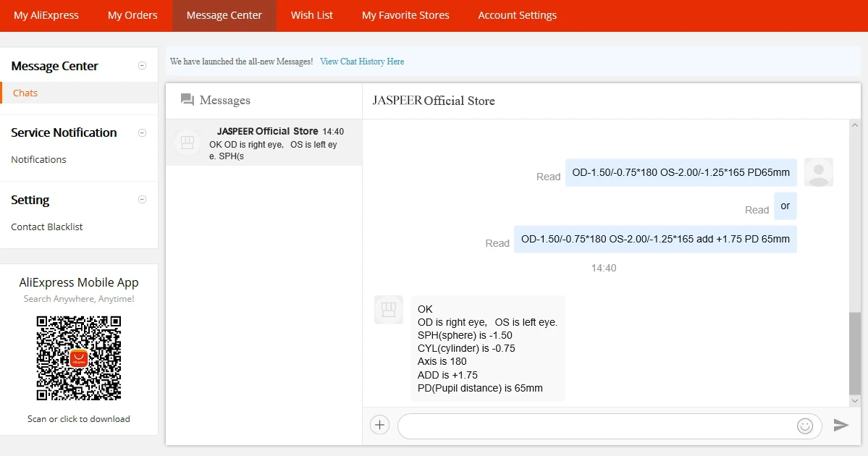Screen dimensions: 868x456
Task: Click AliExpress Mobile App title
Action: tap(79, 282)
